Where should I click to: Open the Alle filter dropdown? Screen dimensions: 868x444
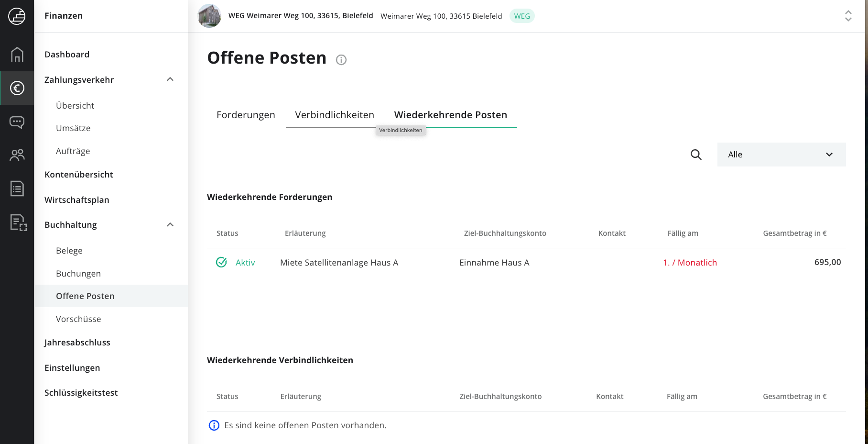(x=781, y=155)
